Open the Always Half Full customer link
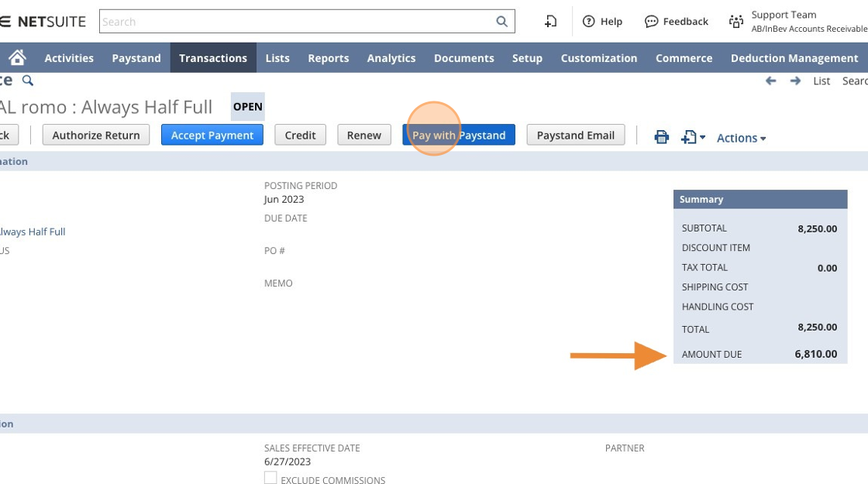868x484 pixels. coord(33,232)
